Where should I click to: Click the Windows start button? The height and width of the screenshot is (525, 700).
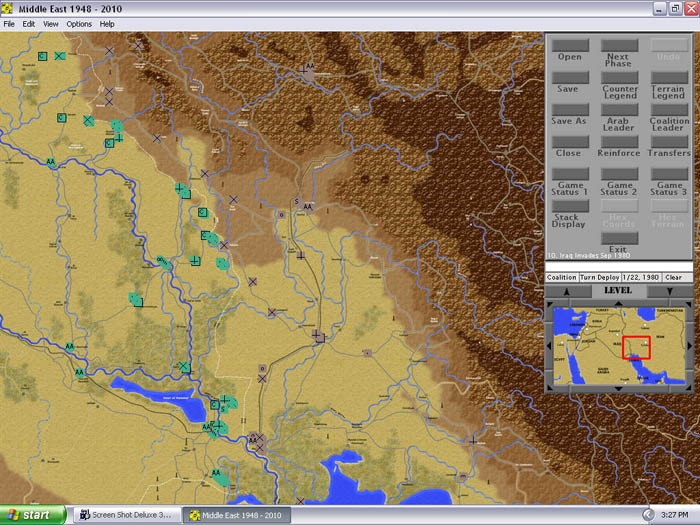(33, 515)
